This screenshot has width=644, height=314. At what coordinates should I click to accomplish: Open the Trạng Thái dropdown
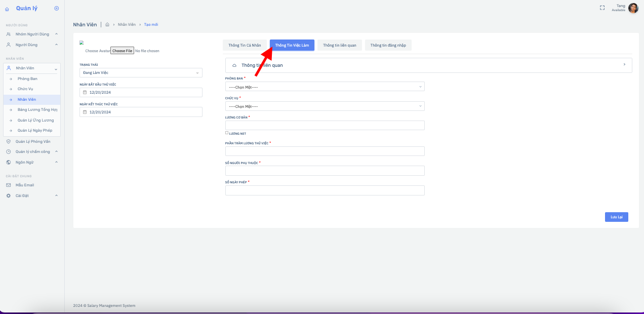pyautogui.click(x=141, y=73)
